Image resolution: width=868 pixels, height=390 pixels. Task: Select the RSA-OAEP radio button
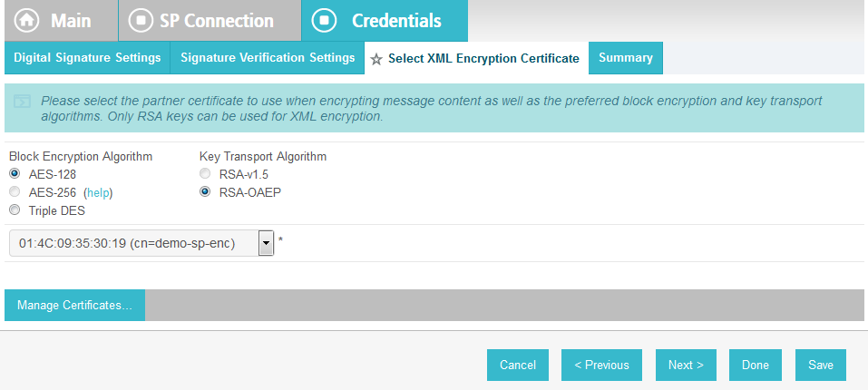[205, 192]
